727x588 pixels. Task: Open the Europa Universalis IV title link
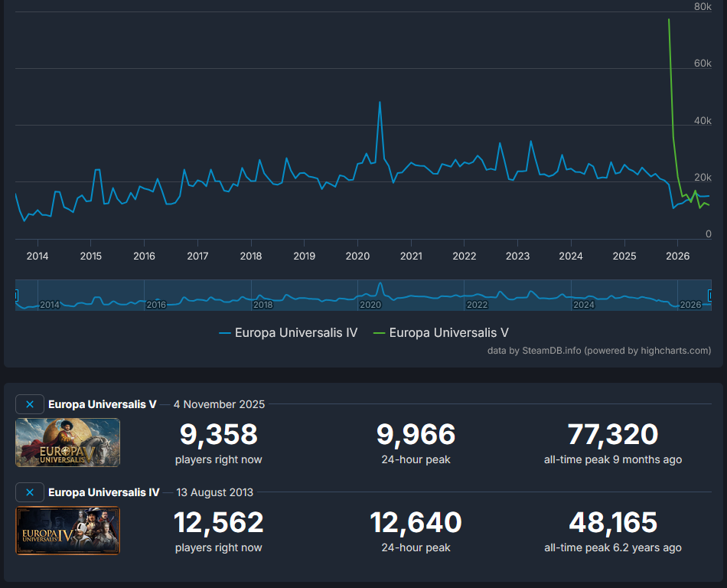[x=104, y=492]
